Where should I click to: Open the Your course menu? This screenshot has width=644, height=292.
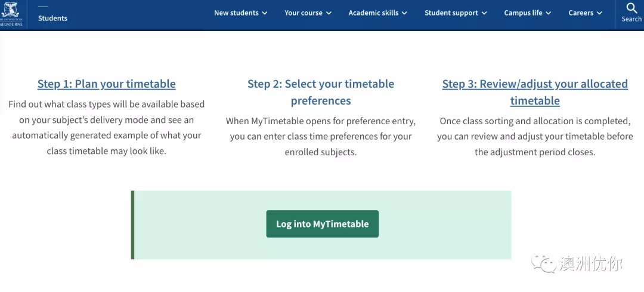pyautogui.click(x=308, y=13)
